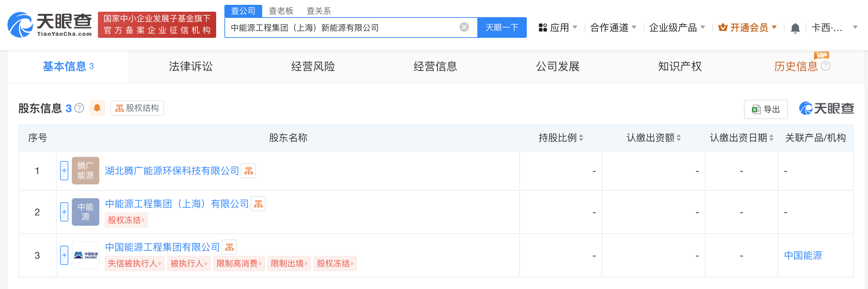868x289 pixels.
Task: Export shareholder table with 导出
Action: [x=766, y=109]
